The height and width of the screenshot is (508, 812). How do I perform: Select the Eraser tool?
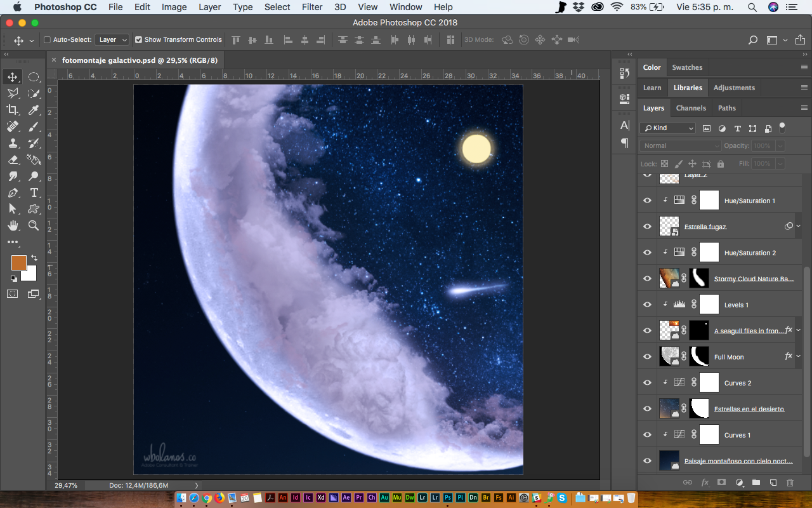13,159
